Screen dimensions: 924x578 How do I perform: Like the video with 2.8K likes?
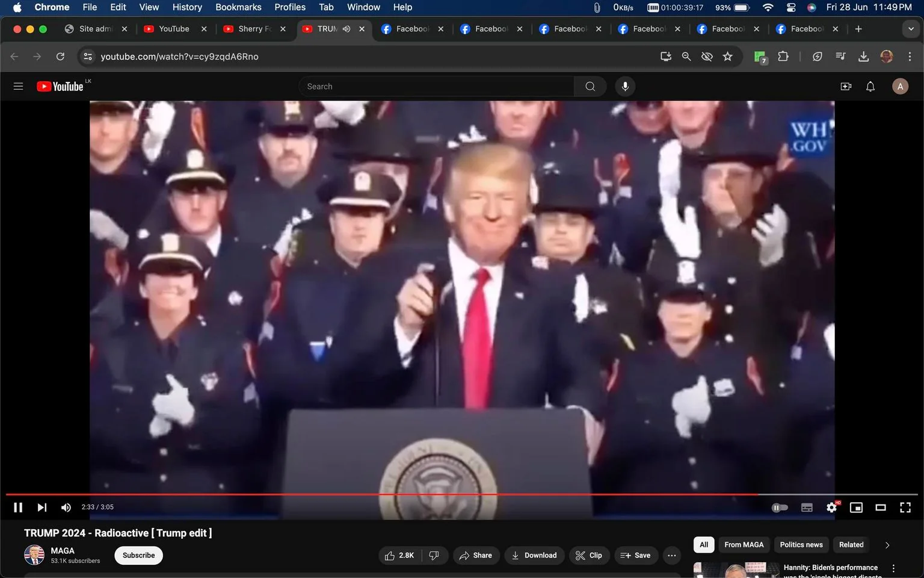point(400,555)
